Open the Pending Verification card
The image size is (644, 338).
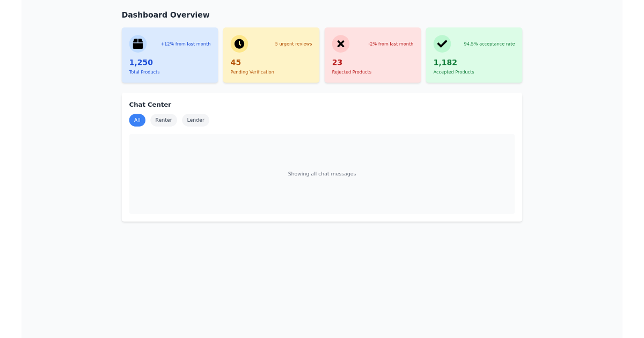tap(271, 55)
